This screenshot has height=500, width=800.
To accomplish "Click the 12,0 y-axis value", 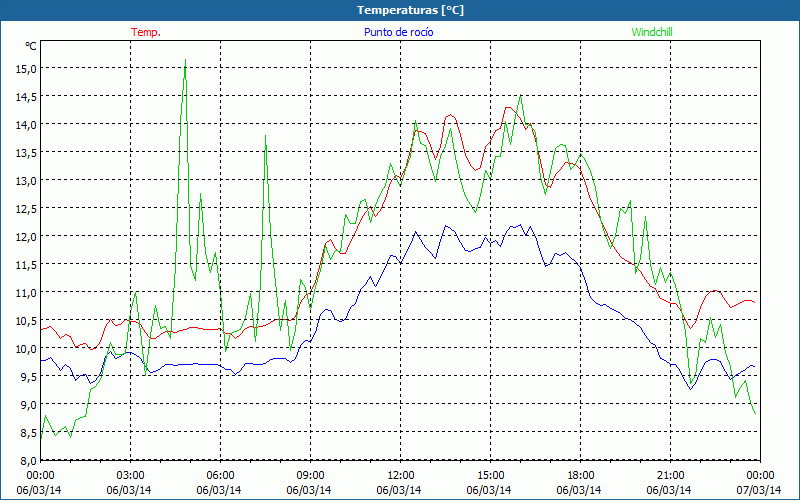I will click(x=26, y=237).
